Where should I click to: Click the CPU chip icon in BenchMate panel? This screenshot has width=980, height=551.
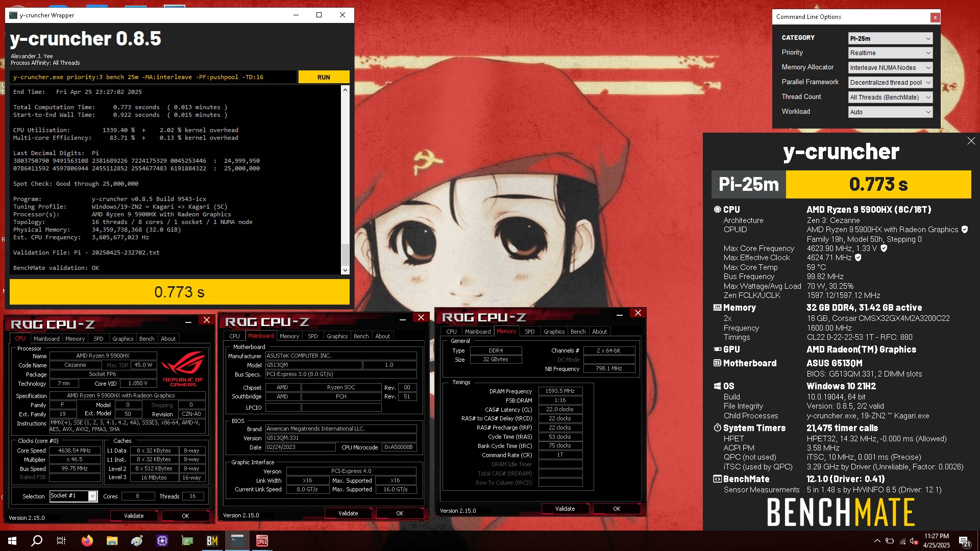(717, 210)
